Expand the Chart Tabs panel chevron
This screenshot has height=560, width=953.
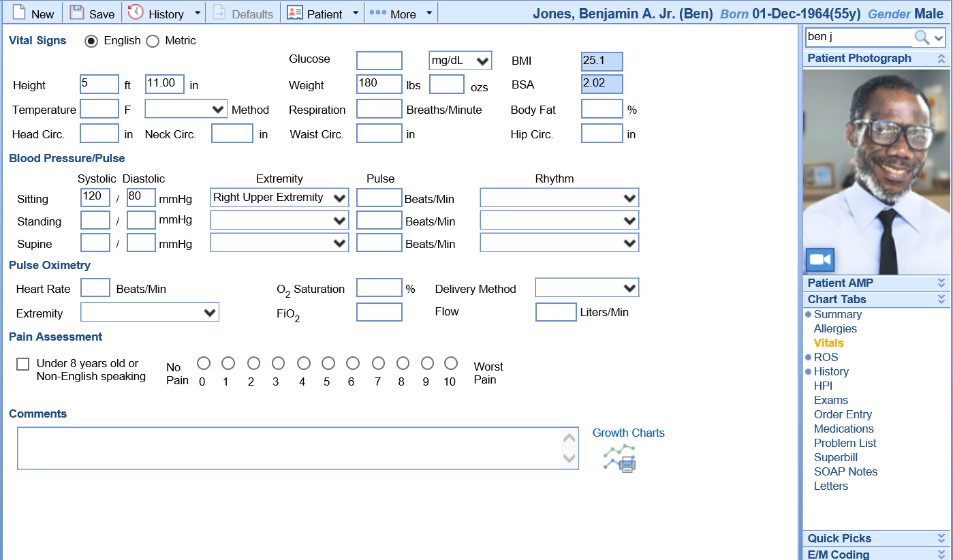941,299
